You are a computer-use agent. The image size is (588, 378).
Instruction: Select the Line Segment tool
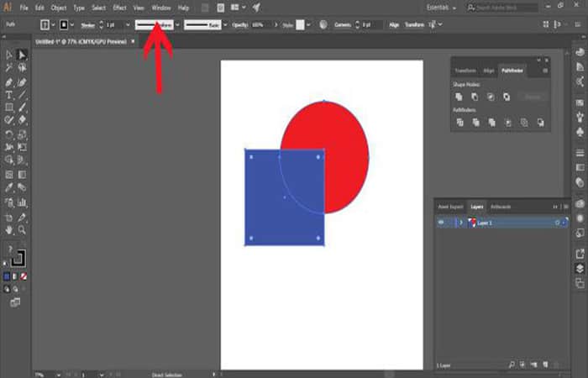22,95
